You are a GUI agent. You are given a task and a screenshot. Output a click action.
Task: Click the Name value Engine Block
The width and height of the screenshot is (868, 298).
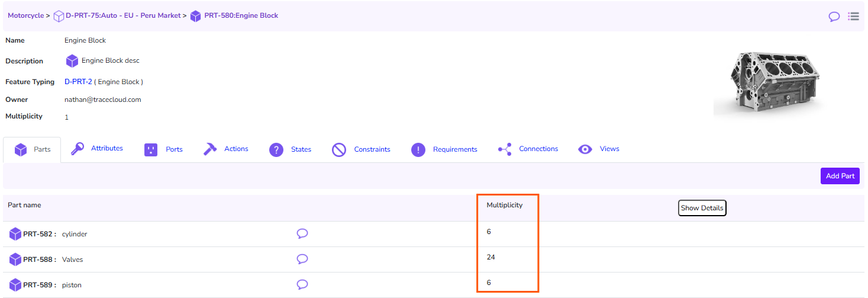click(x=85, y=40)
